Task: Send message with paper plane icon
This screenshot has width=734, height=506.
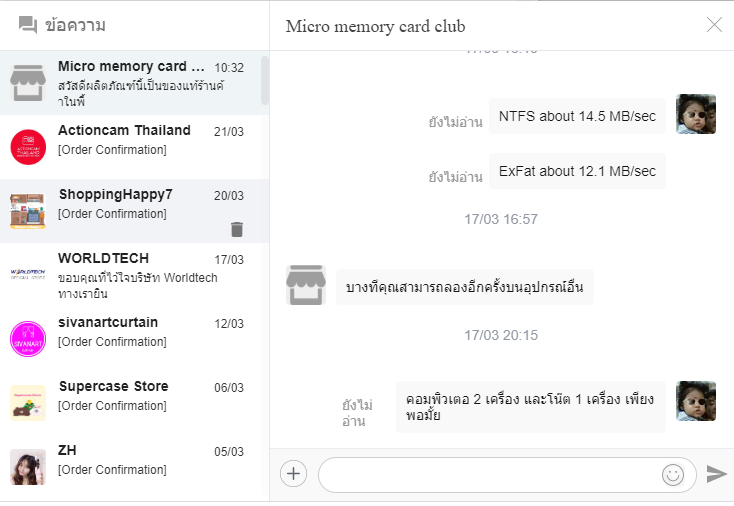Action: tap(716, 474)
